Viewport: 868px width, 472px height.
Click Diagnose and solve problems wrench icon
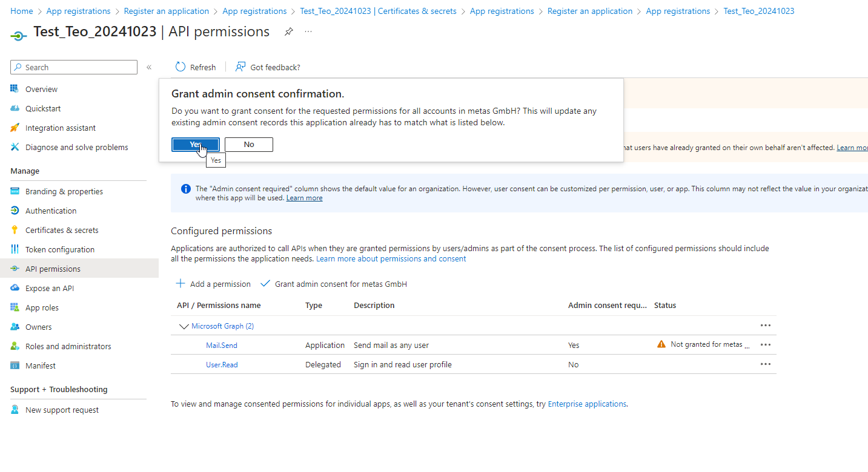(15, 147)
